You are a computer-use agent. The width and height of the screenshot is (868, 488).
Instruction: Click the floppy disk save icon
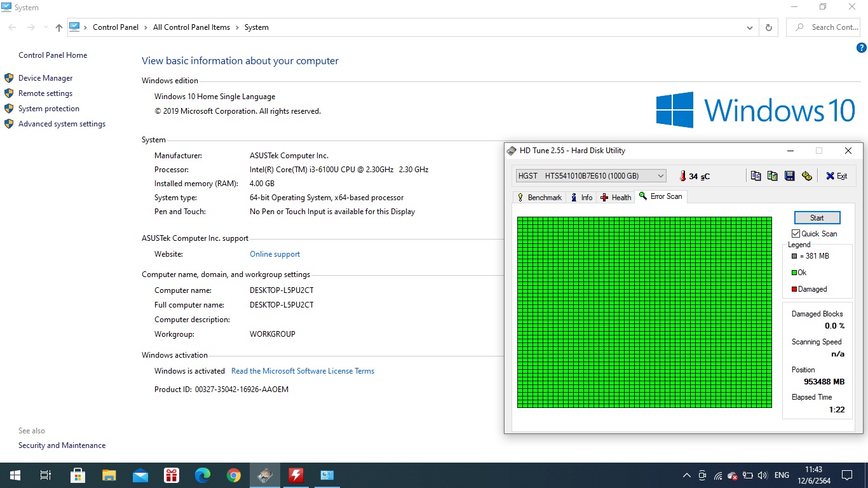[x=790, y=176]
